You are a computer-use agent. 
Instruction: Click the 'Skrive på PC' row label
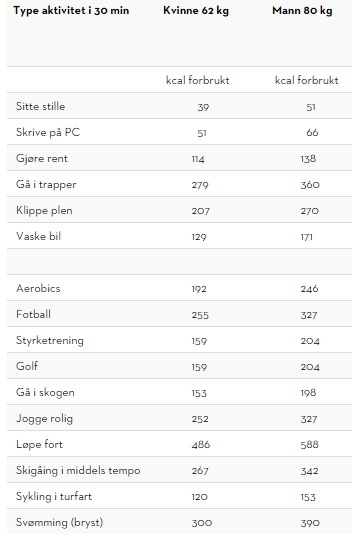click(x=48, y=133)
